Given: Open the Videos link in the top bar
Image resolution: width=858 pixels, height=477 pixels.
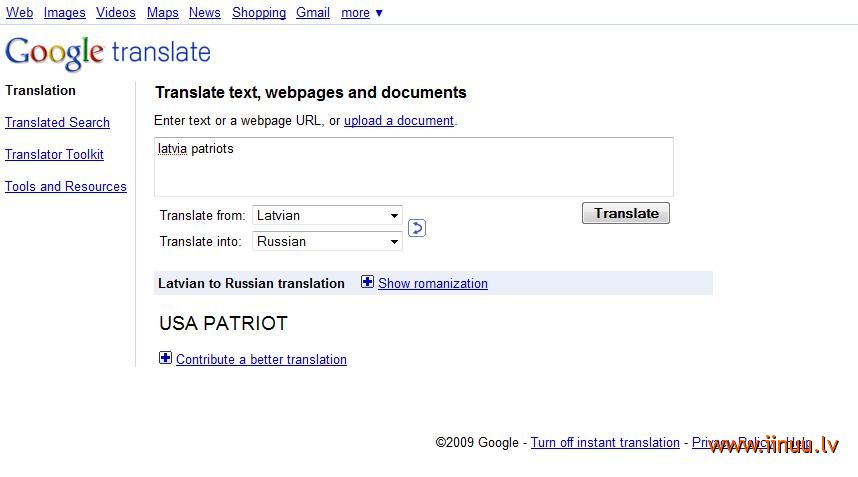Looking at the screenshot, I should pyautogui.click(x=115, y=13).
